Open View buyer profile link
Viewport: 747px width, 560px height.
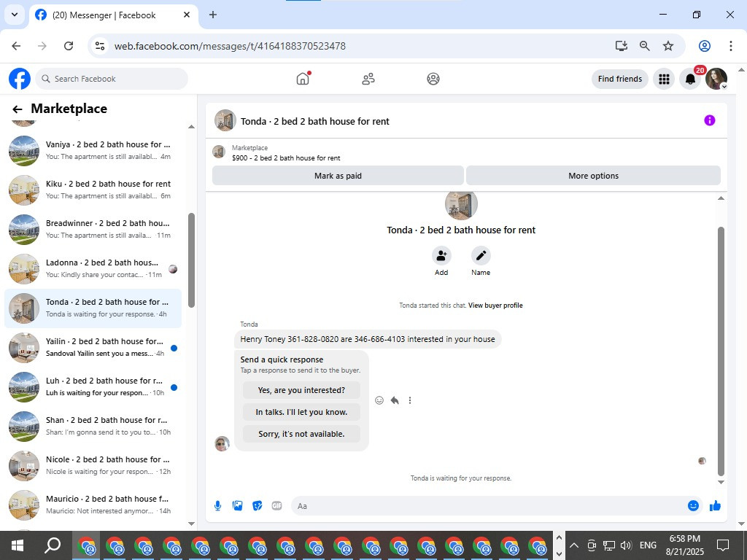tap(495, 306)
